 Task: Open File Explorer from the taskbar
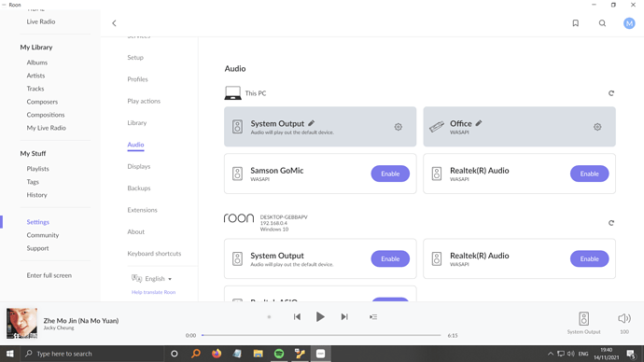pyautogui.click(x=258, y=354)
